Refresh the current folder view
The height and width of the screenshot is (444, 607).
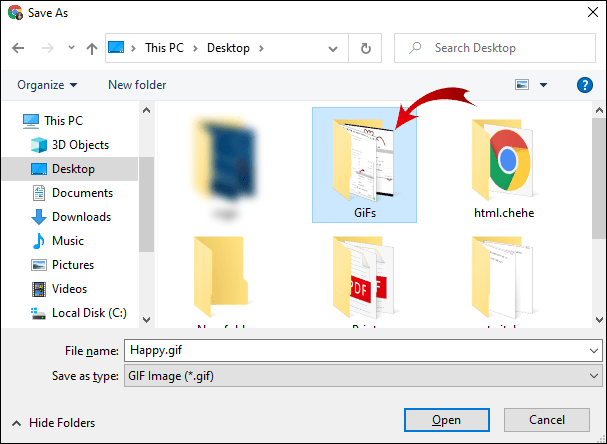365,48
